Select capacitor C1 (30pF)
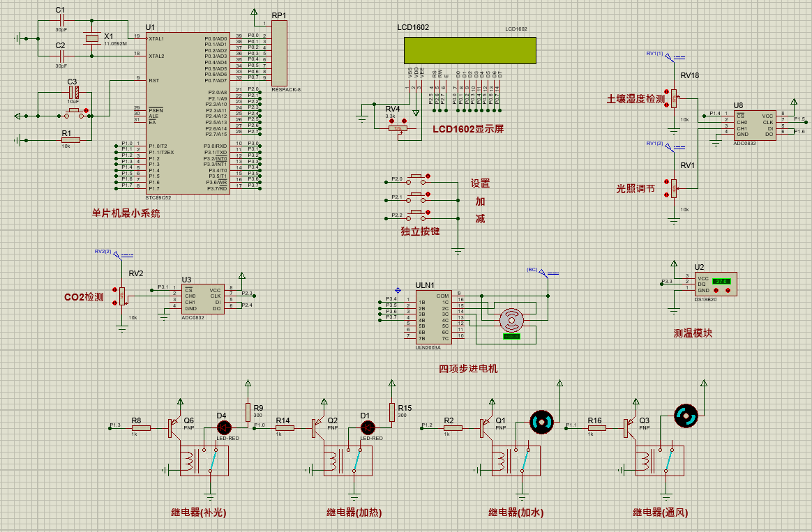 point(61,21)
